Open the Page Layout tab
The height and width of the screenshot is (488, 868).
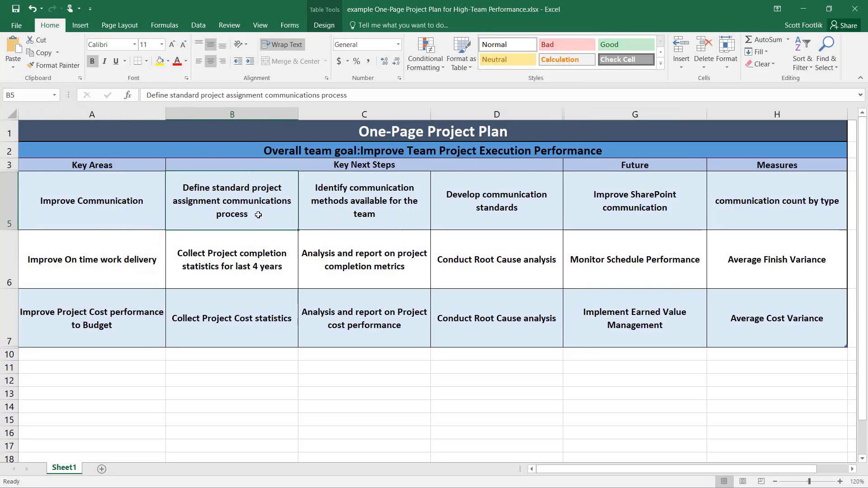pyautogui.click(x=119, y=25)
